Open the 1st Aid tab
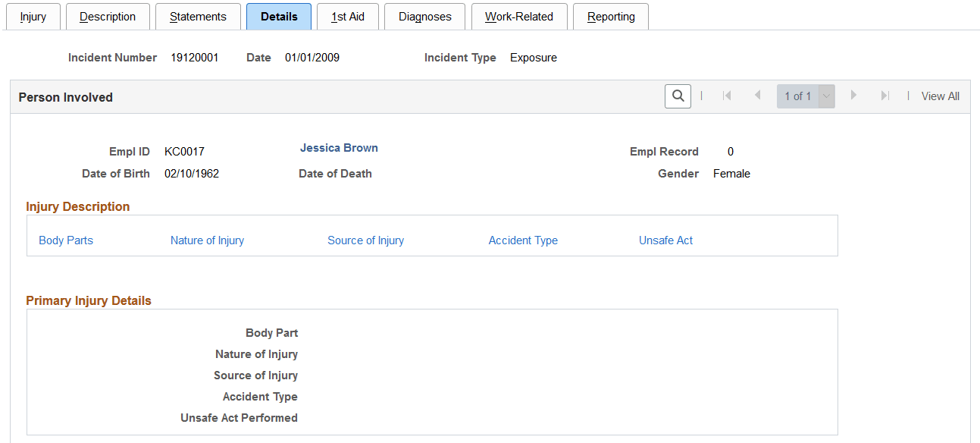The height and width of the screenshot is (443, 980). pos(347,16)
